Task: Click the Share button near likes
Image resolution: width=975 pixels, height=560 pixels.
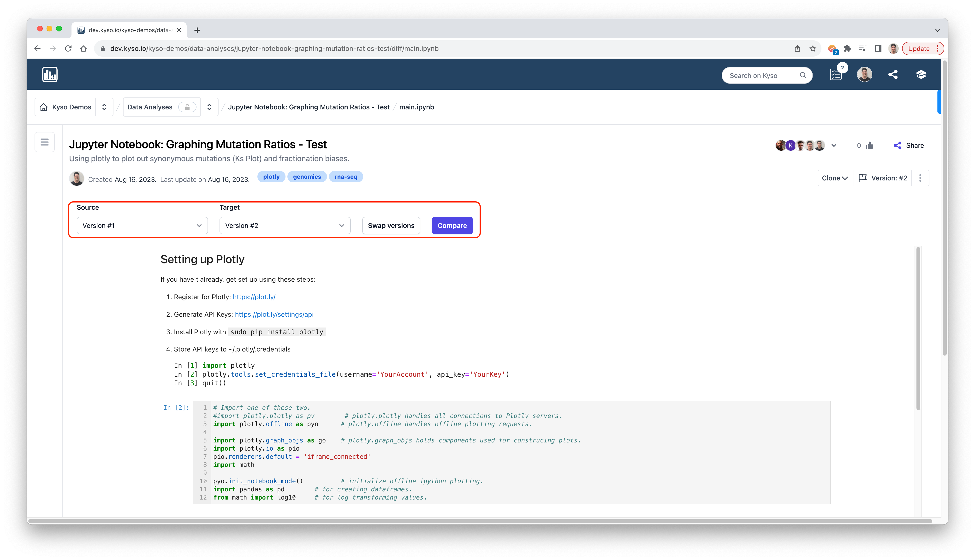Action: point(909,145)
